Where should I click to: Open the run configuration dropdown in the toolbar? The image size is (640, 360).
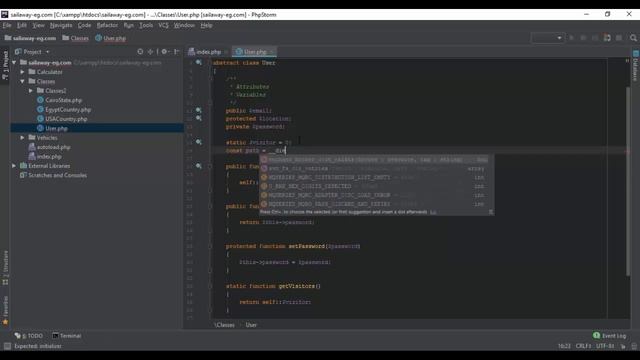547,38
